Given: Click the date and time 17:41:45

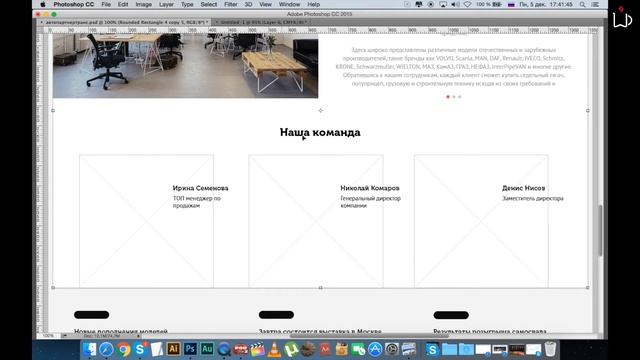Looking at the screenshot, I should [x=546, y=4].
